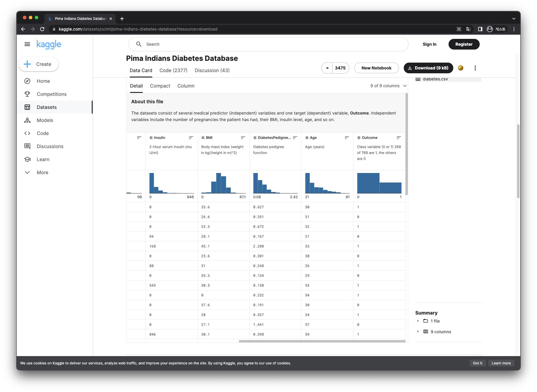Switch to the Code (2377) tab

[x=173, y=71]
